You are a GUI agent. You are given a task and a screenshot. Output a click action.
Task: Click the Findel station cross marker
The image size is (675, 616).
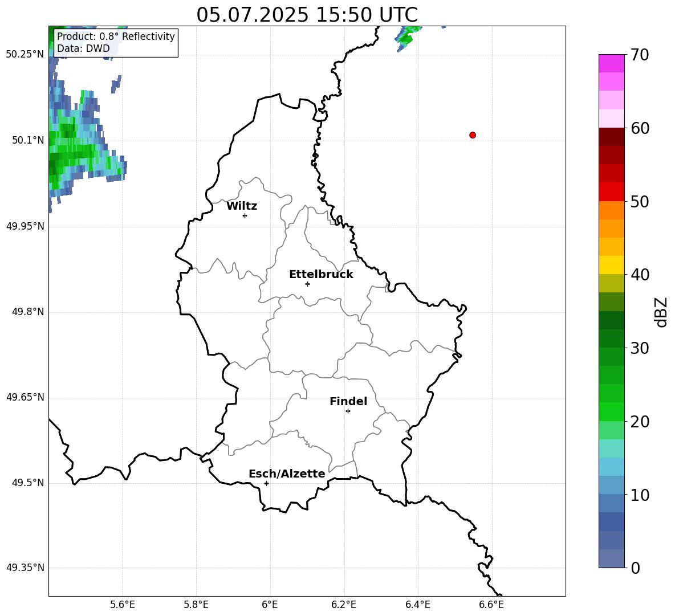(x=348, y=411)
